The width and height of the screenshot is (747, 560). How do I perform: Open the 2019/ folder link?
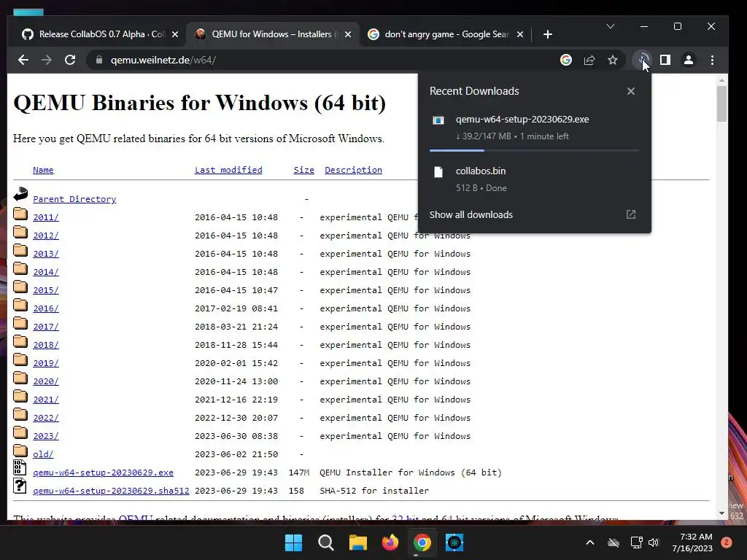coord(46,363)
